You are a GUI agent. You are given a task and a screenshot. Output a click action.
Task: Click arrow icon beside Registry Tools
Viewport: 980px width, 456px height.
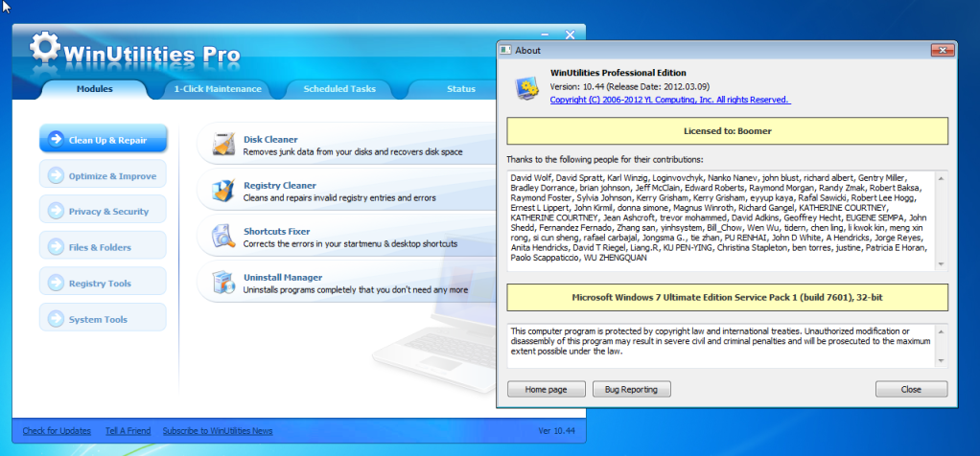56,284
